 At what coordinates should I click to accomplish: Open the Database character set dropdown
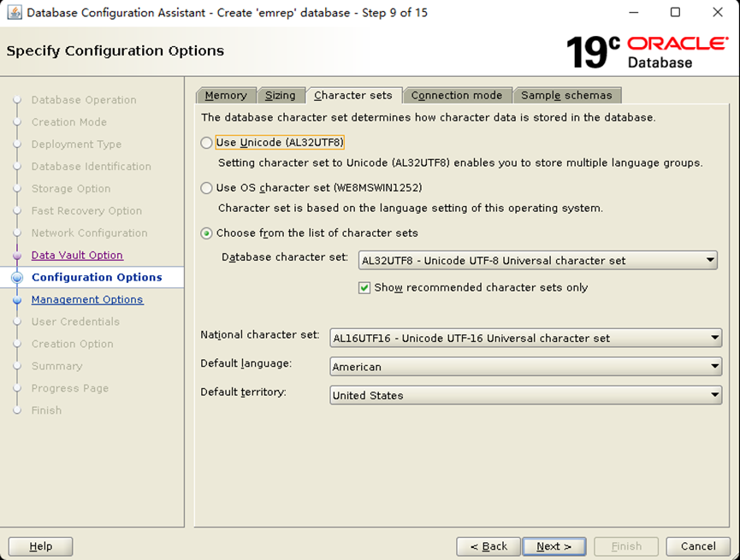[x=537, y=261]
